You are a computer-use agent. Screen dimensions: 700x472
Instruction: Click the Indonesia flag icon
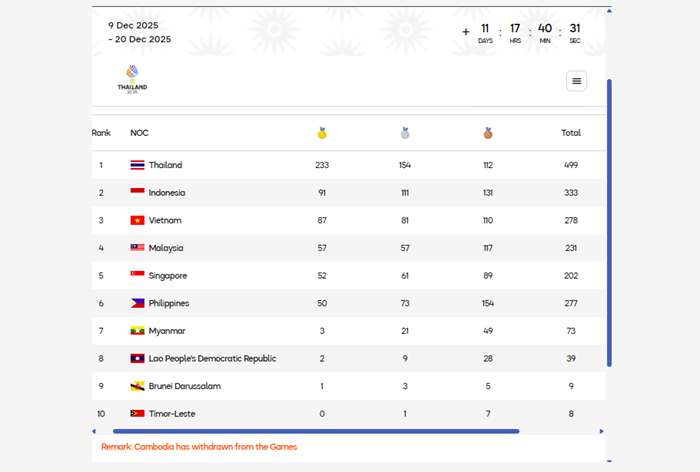pos(137,193)
